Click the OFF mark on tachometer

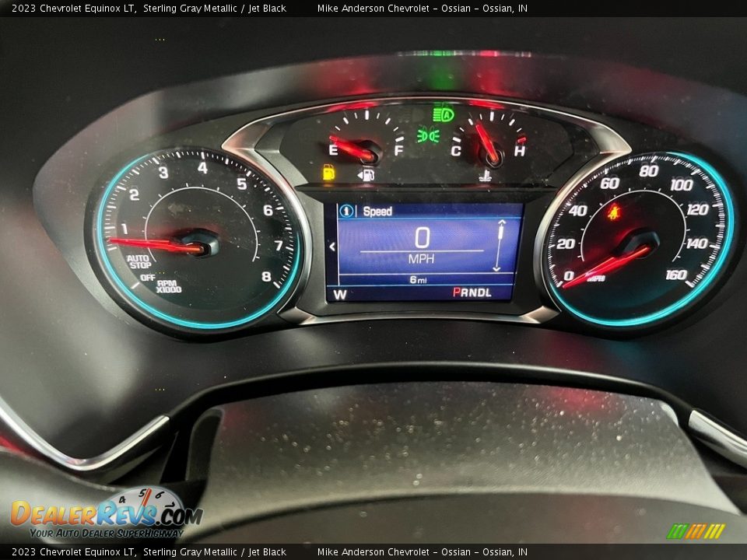[x=147, y=278]
